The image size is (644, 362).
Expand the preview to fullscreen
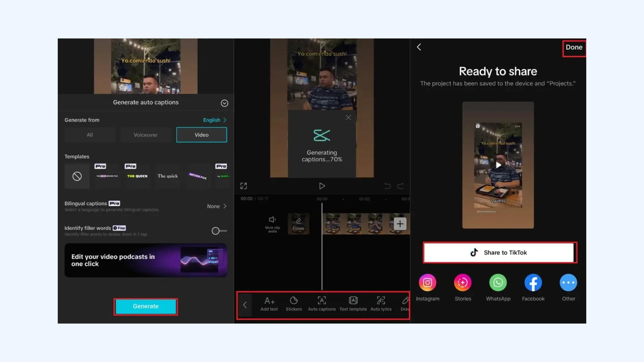point(244,186)
